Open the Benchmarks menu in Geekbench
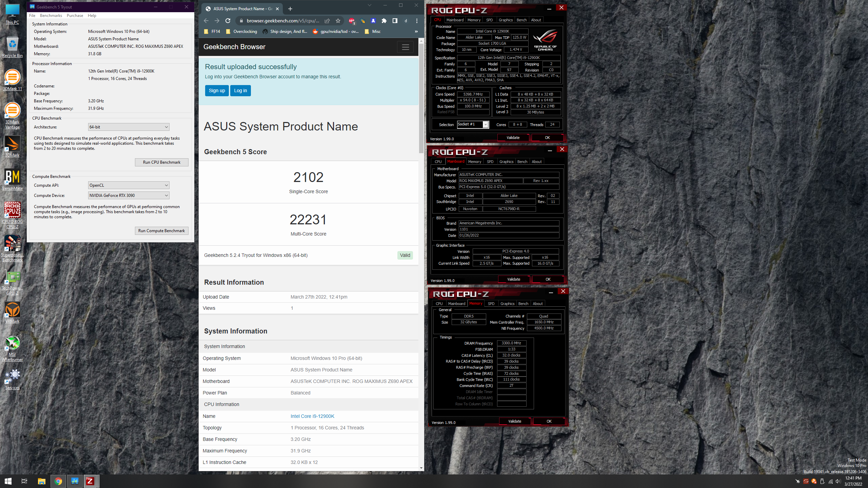This screenshot has width=868, height=488. (51, 16)
